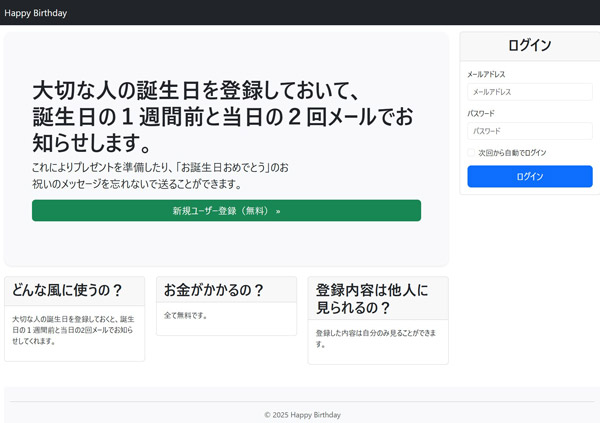
Task: Click the hero paragraph about プレゼント
Action: 160,176
